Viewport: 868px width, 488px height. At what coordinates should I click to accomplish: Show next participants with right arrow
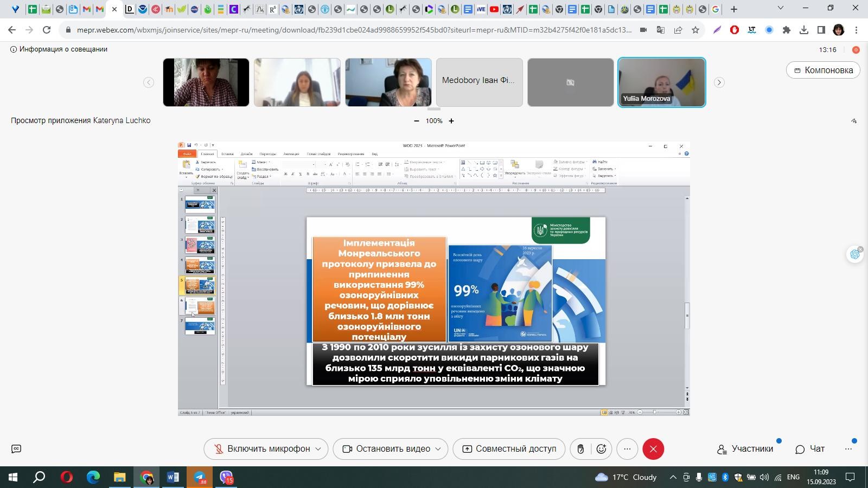click(719, 82)
